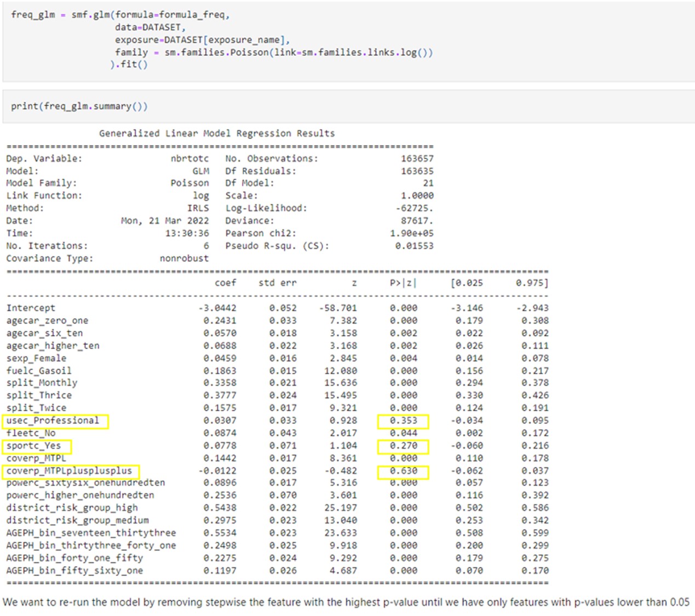Select the 'fleetc_No' row label
The height and width of the screenshot is (616, 695).
pos(31,433)
